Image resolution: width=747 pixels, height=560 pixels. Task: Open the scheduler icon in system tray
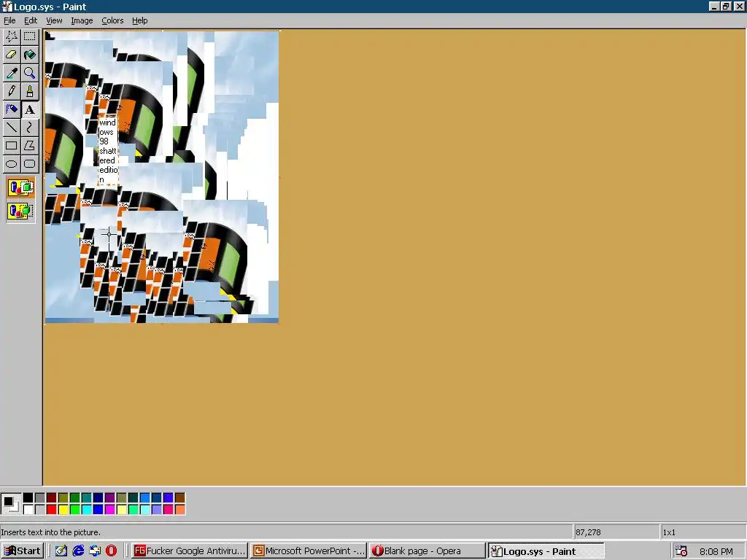click(682, 551)
